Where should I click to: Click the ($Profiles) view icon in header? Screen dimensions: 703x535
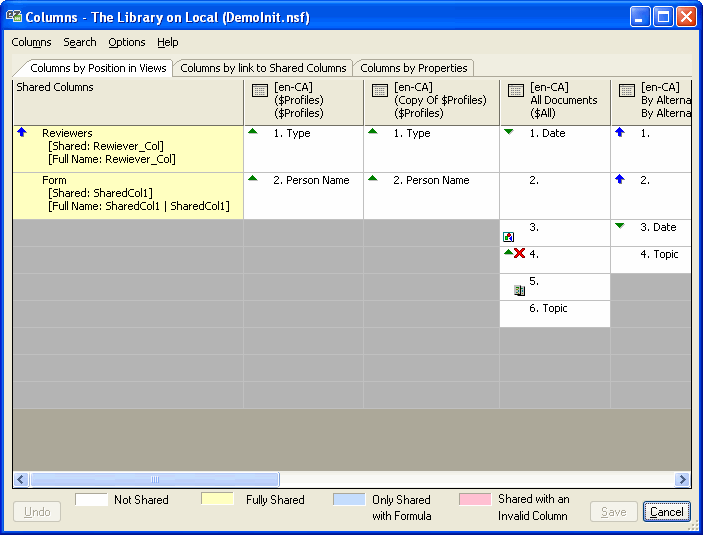coord(259,90)
